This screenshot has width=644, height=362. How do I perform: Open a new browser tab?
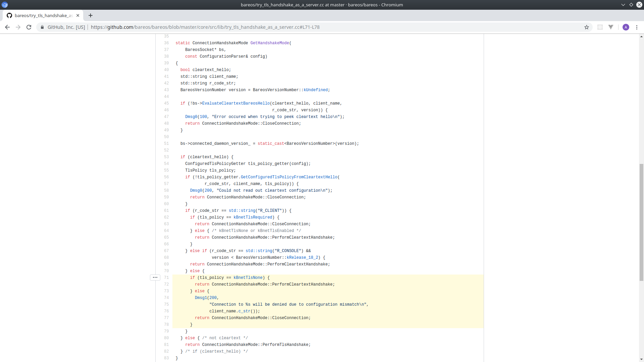(x=91, y=15)
